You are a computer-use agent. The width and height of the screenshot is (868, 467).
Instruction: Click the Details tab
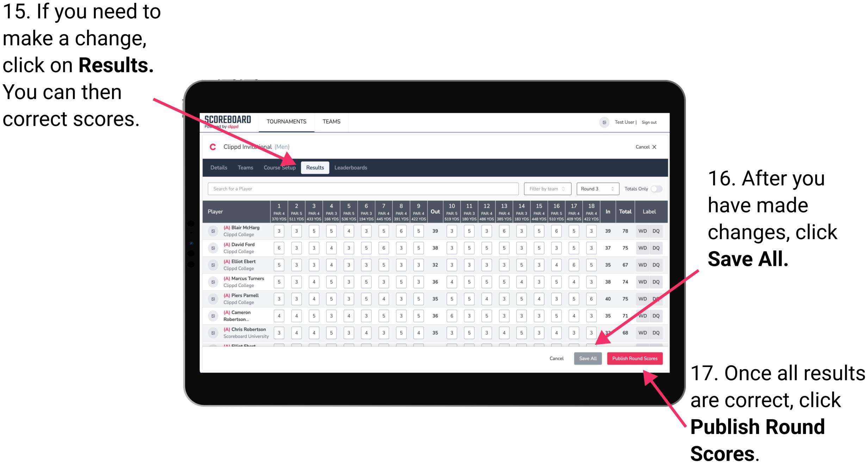tap(219, 167)
